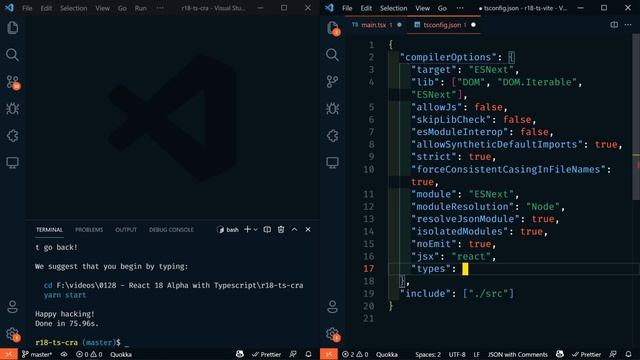Screen dimensions: 640x360
Task: Click errors and warnings count in r18-ts-cra
Action: (89, 354)
